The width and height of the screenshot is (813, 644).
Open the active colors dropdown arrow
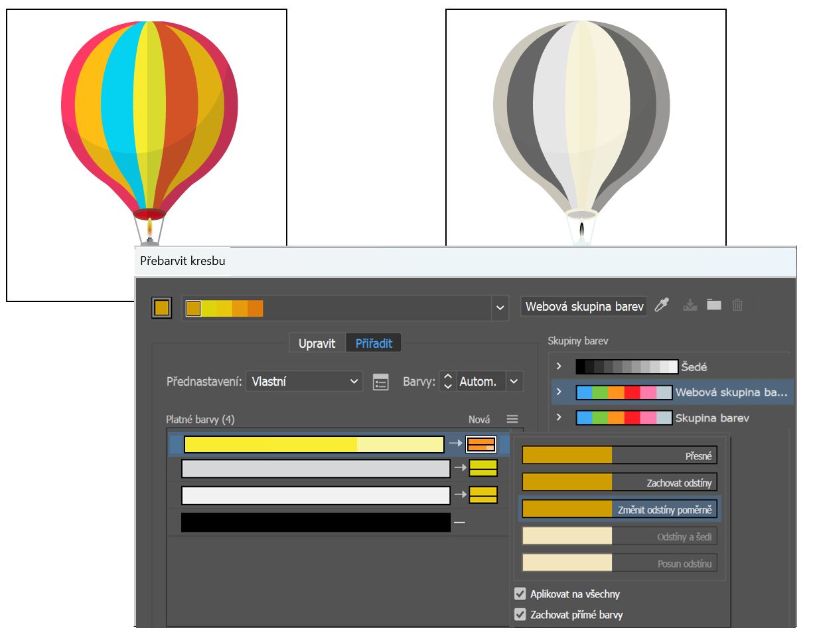coord(500,308)
